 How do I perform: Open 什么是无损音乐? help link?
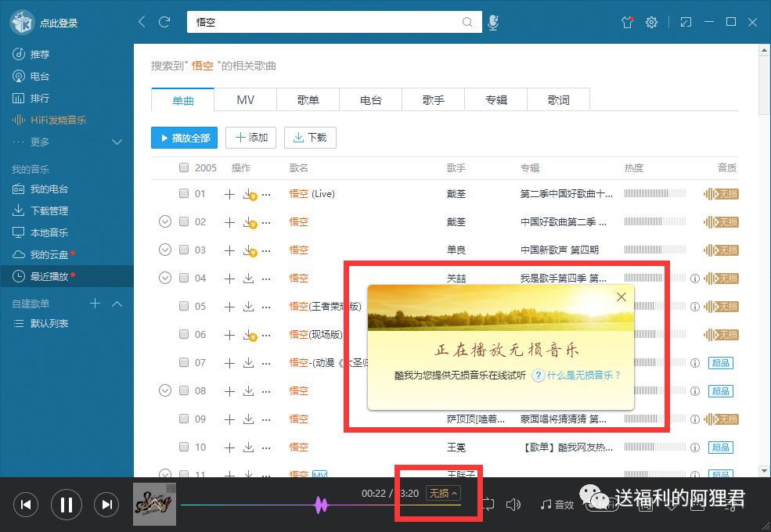pyautogui.click(x=584, y=376)
